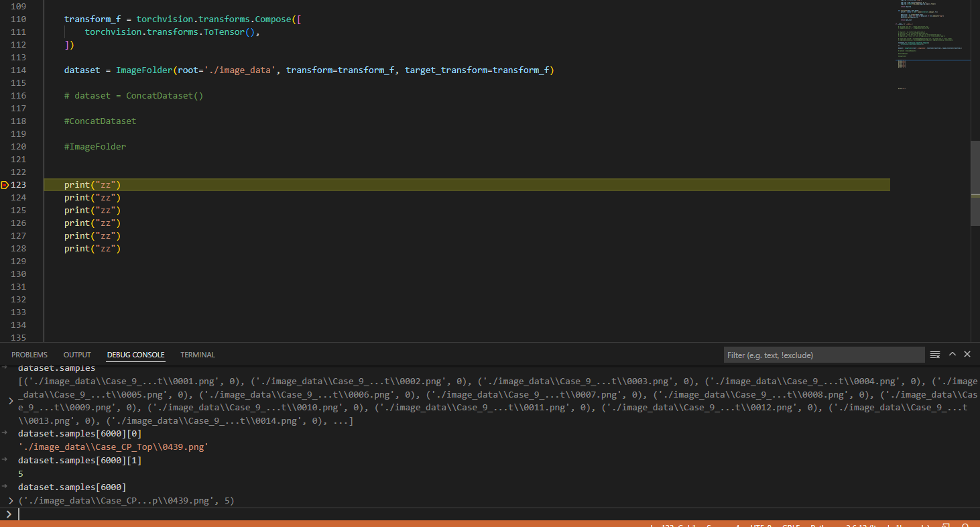Click the highlighted print("zz") on line 123

pos(93,184)
